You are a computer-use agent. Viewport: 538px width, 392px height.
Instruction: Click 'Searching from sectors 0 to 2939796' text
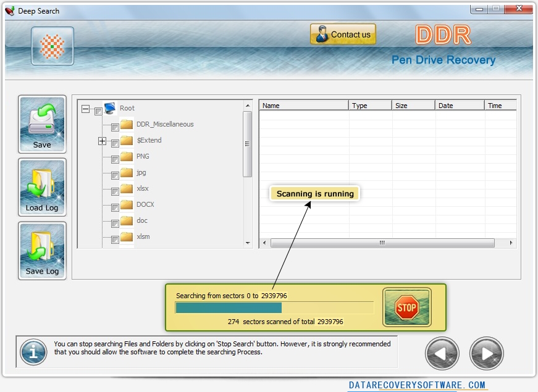tap(232, 296)
